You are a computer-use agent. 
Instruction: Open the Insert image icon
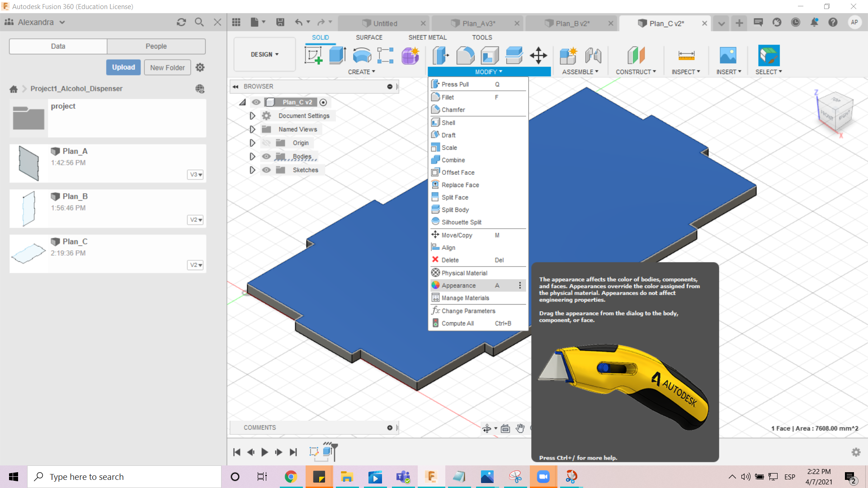[x=727, y=56]
